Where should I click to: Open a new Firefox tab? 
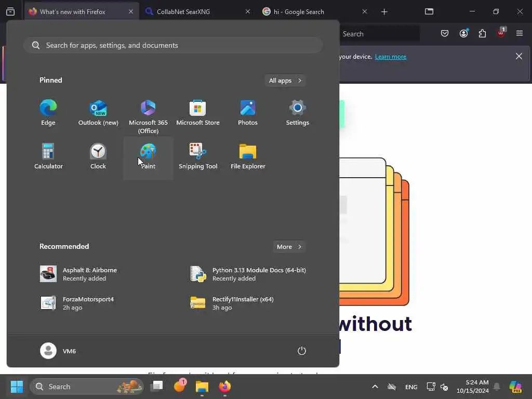(x=384, y=12)
